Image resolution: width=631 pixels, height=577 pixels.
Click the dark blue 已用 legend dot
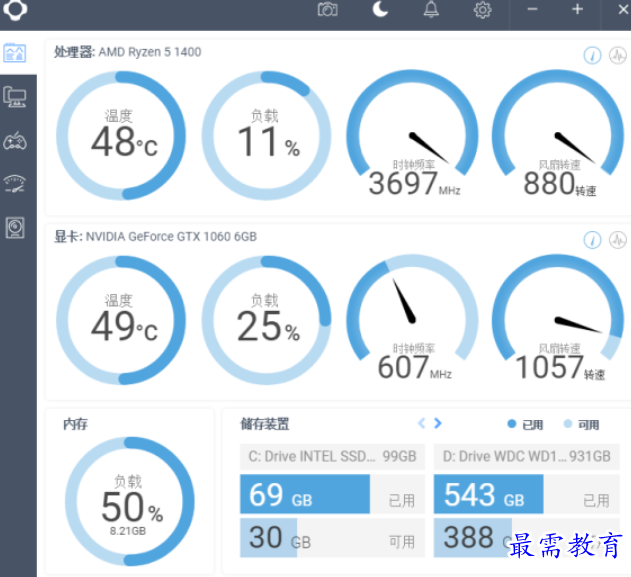tap(511, 424)
